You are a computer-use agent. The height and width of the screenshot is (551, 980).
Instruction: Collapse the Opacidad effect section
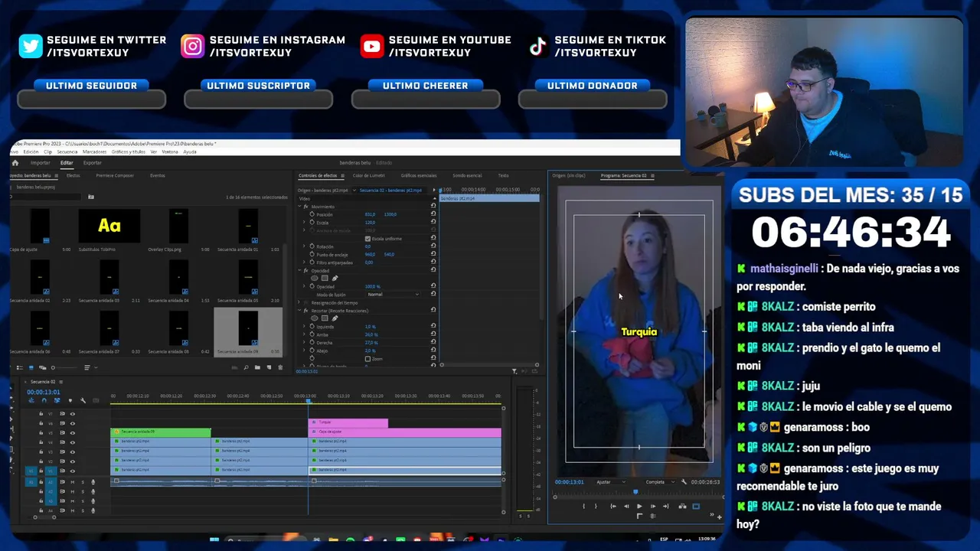click(x=299, y=271)
